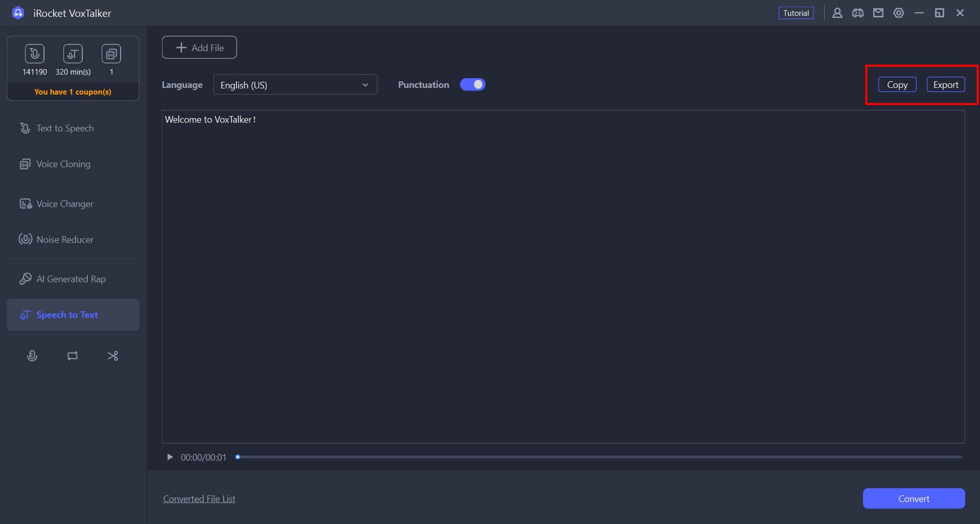Click the voice cloning quota icon

[x=111, y=54]
